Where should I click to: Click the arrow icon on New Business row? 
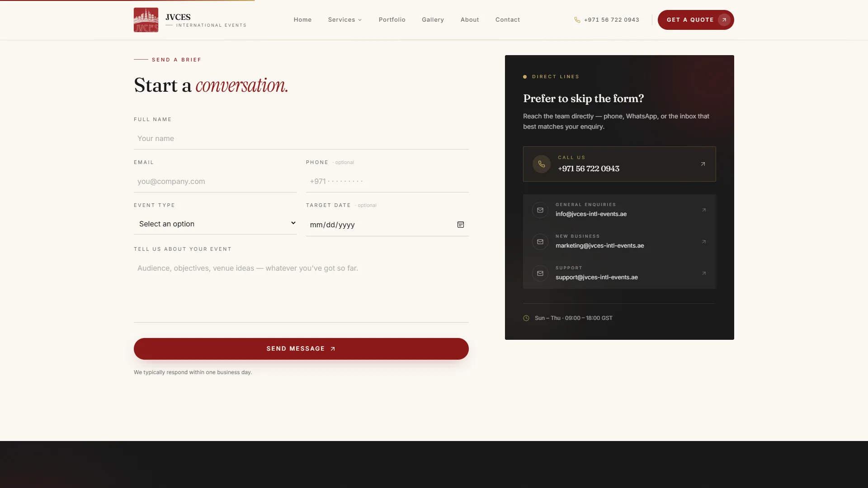704,242
